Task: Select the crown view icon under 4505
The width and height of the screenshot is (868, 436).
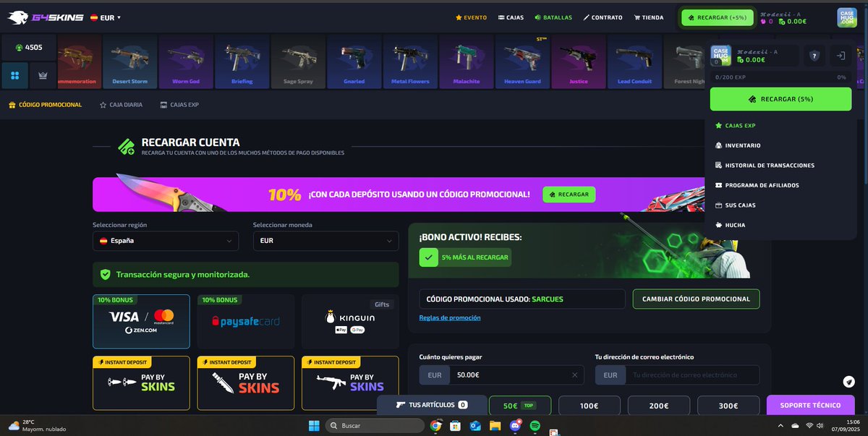Action: 43,75
